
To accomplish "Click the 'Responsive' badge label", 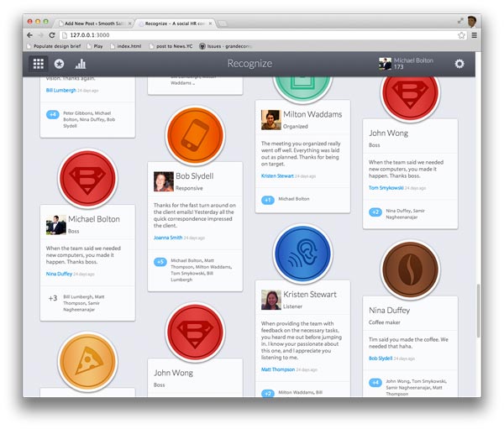I will 189,188.
